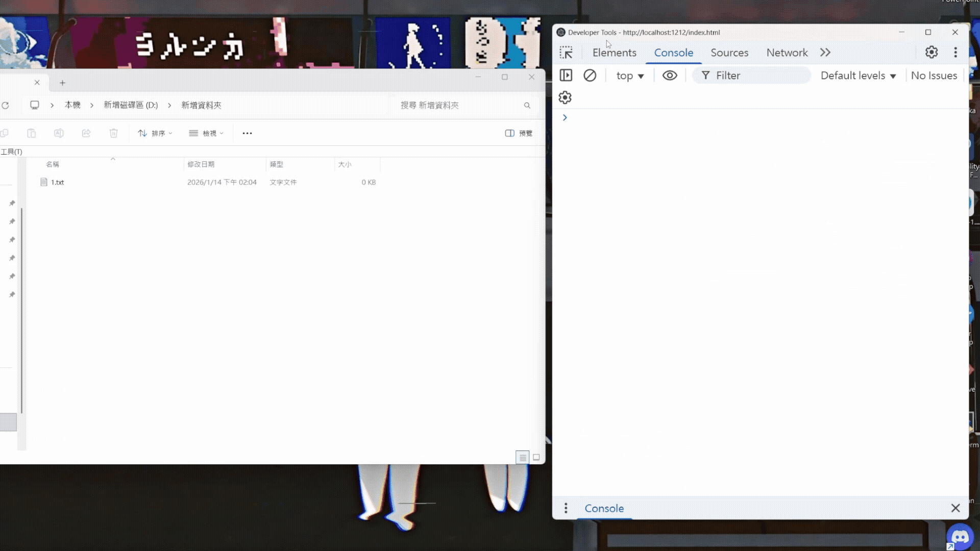
Task: Open the Sources panel
Action: [729, 52]
